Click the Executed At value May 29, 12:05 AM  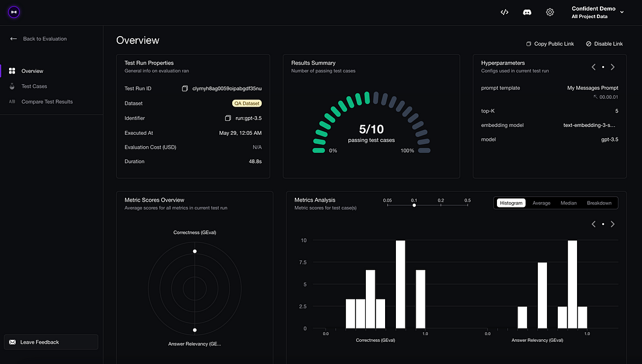240,133
